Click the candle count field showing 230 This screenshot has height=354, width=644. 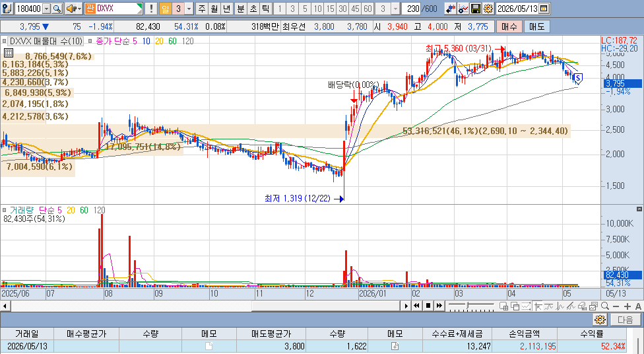(411, 8)
